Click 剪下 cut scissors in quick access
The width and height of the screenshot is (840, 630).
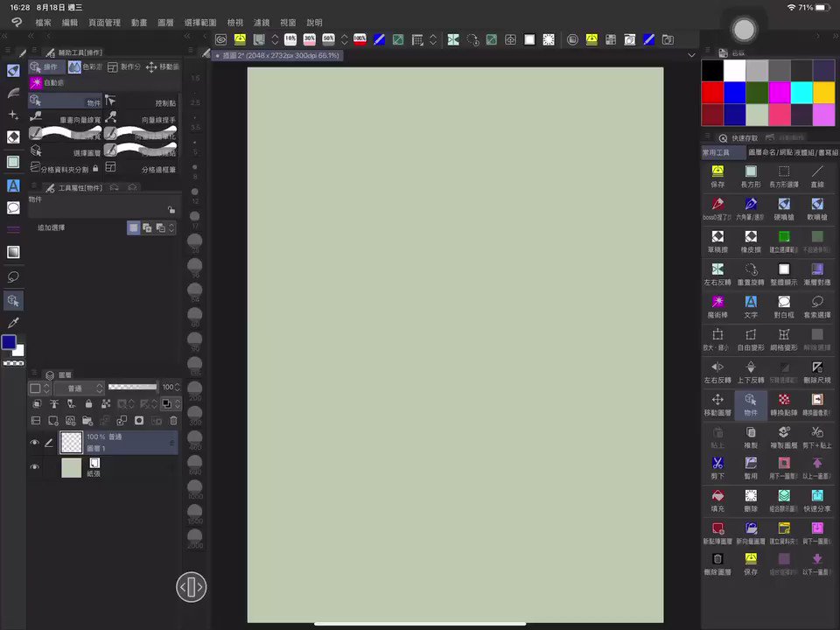[x=717, y=467]
